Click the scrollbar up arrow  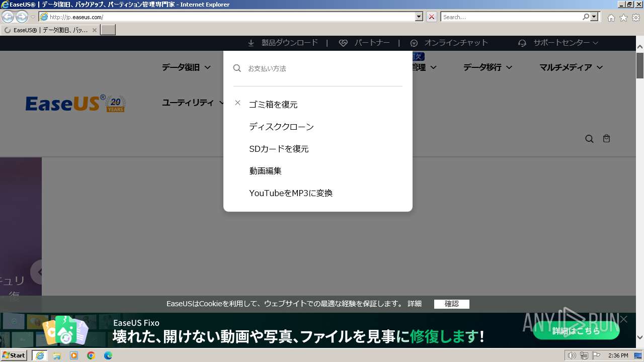point(640,47)
